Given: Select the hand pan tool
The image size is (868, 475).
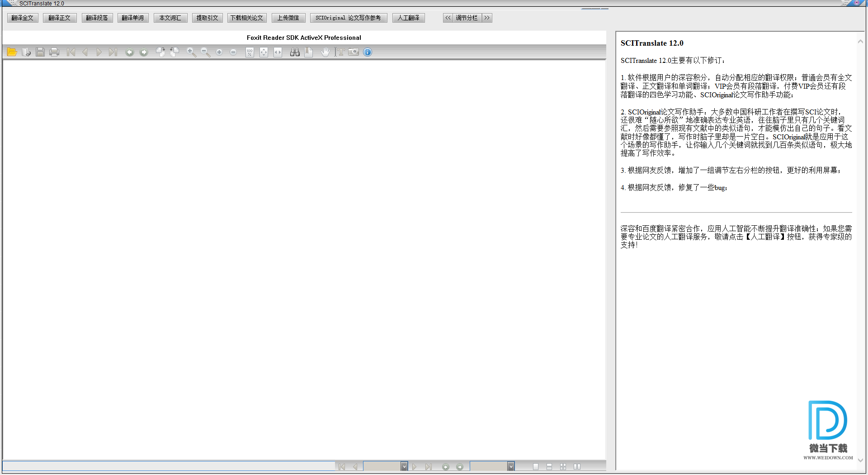Looking at the screenshot, I should pyautogui.click(x=325, y=52).
